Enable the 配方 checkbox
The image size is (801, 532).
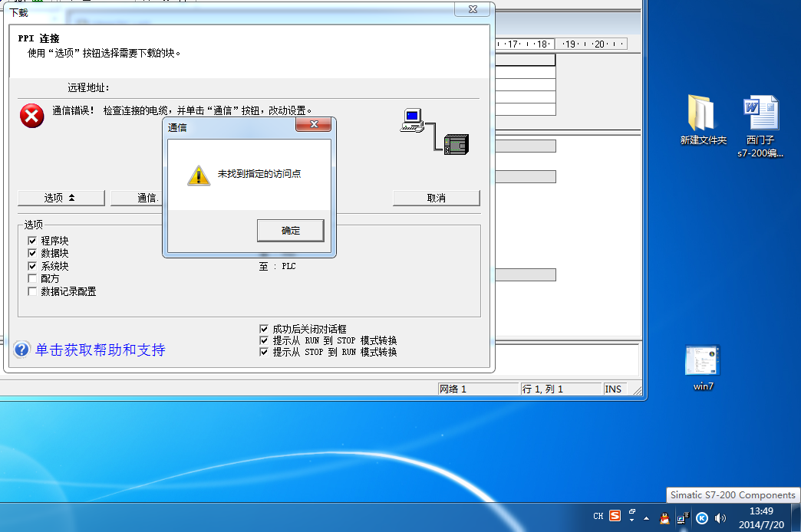point(32,278)
